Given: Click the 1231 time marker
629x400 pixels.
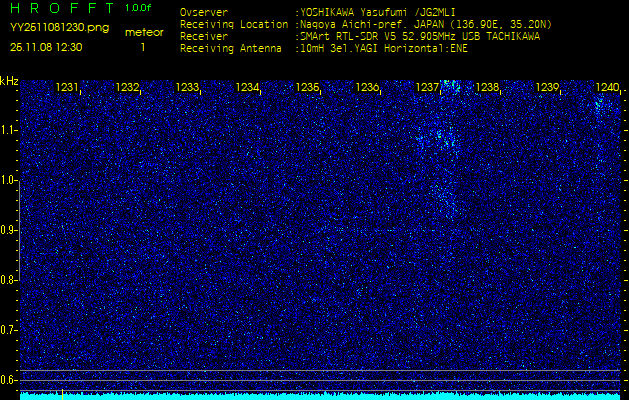Looking at the screenshot, I should (x=67, y=87).
